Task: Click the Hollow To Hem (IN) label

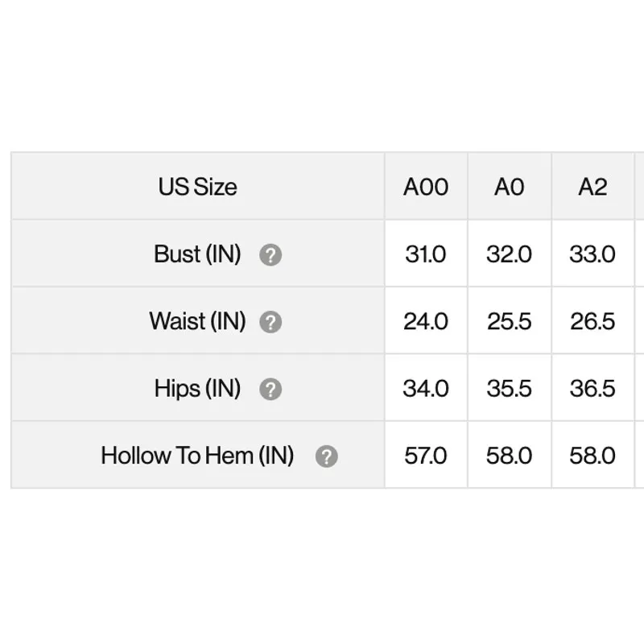Action: click(197, 456)
